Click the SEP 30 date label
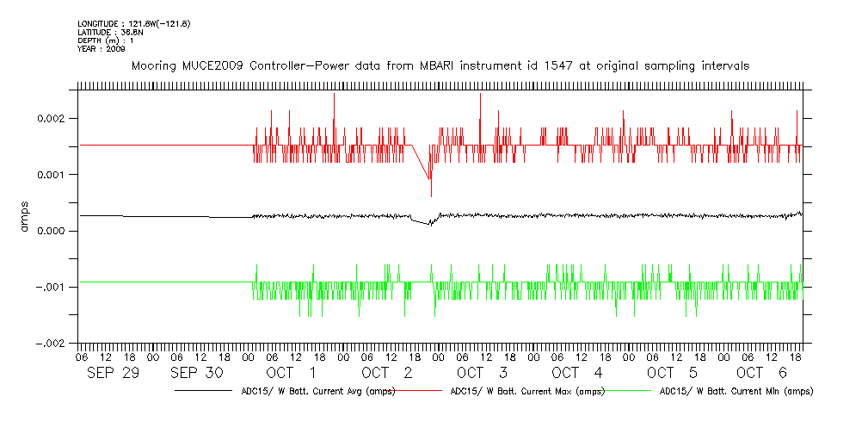 (x=197, y=373)
